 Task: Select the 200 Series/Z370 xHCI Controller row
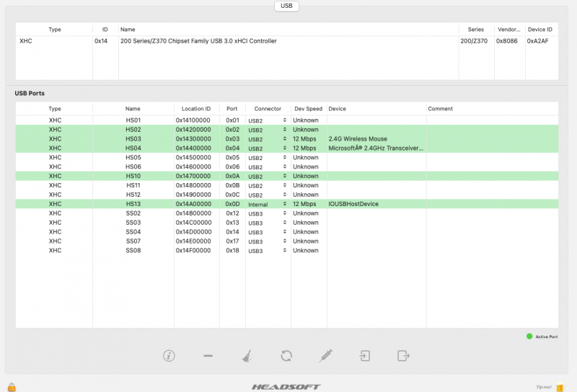(x=286, y=41)
